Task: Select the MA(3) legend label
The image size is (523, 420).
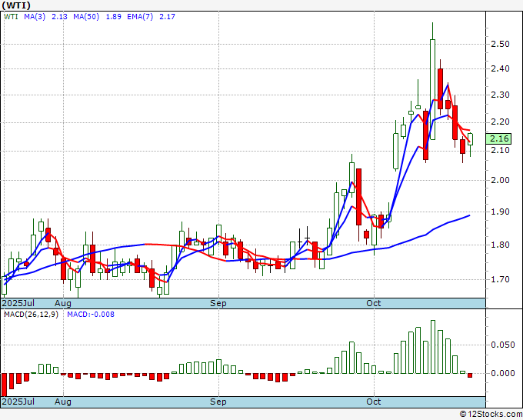Action: point(35,17)
